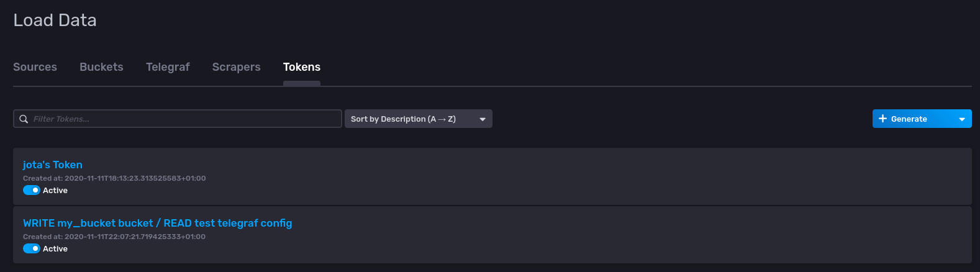Click the Generate button label
The image size is (980, 272).
click(x=909, y=119)
